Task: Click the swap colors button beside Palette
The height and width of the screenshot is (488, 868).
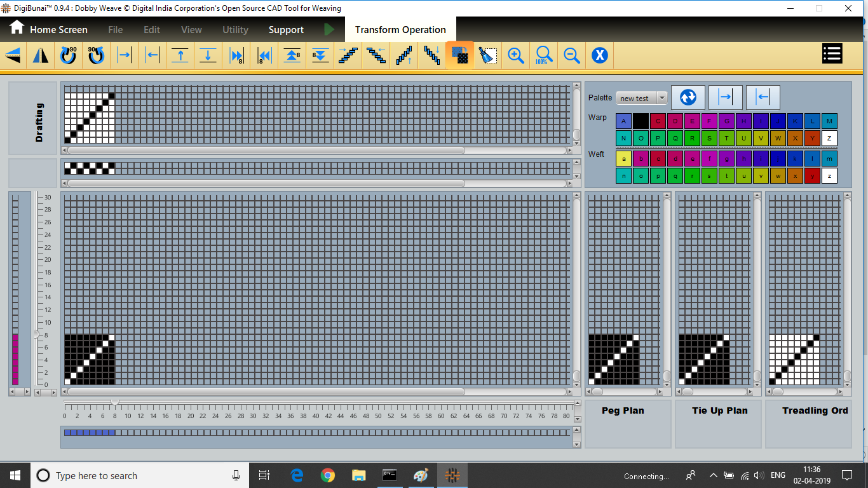Action: coord(688,97)
